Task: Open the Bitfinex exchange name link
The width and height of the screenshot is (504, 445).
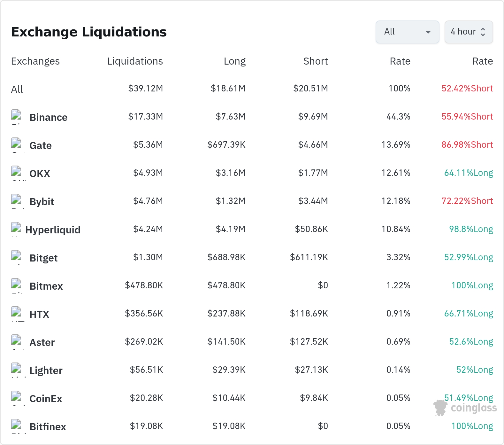Action: (48, 427)
